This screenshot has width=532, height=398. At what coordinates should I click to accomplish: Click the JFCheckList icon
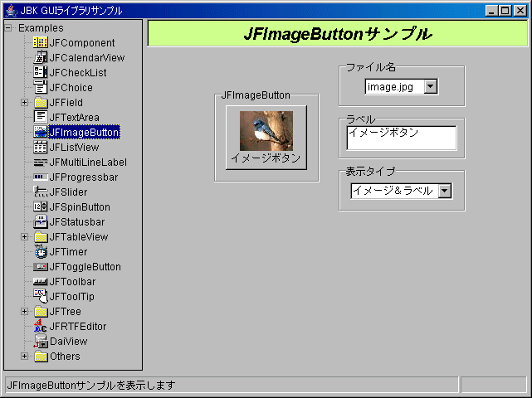point(41,72)
